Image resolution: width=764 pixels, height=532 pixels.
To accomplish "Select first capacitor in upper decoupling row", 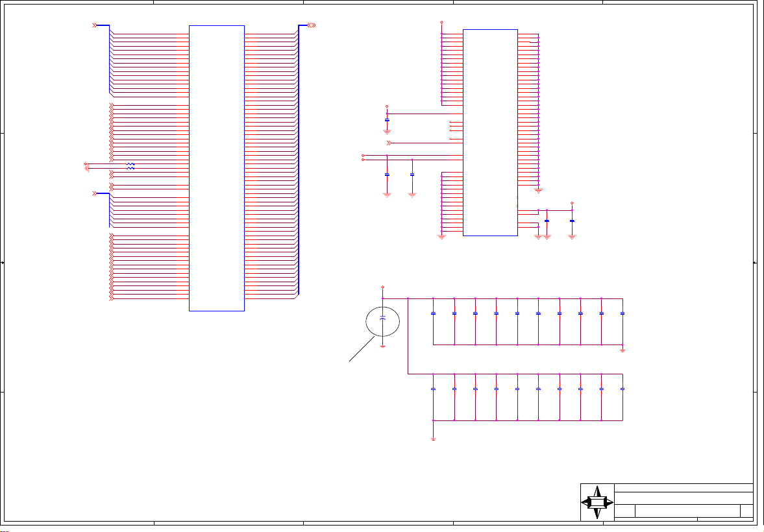I will pyautogui.click(x=433, y=314).
